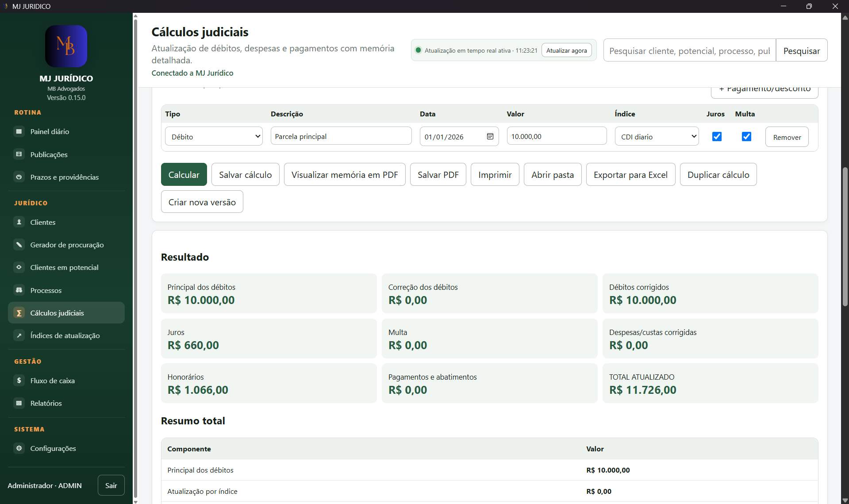Image resolution: width=849 pixels, height=504 pixels.
Task: Toggle the Juros checkbox for Parcela principal
Action: tap(717, 136)
